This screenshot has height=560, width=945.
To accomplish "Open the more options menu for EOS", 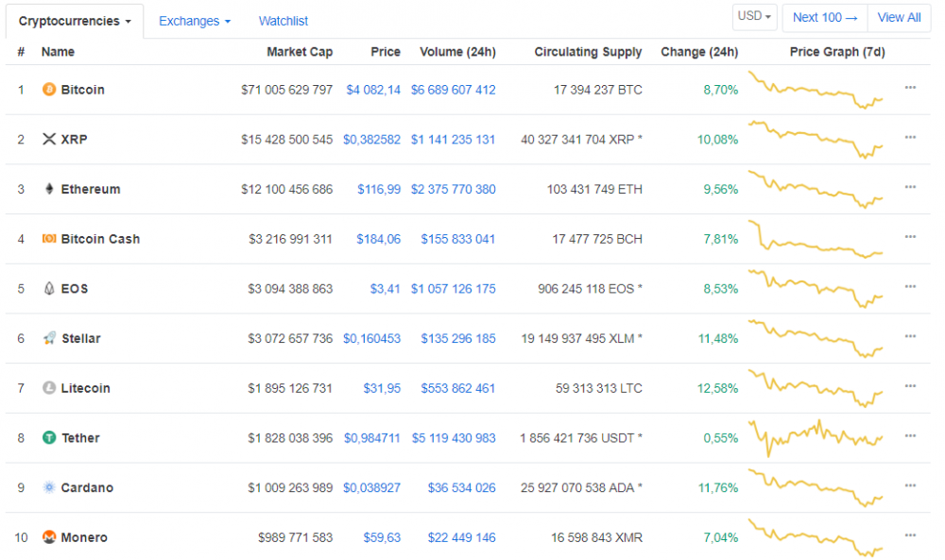I will [x=910, y=287].
